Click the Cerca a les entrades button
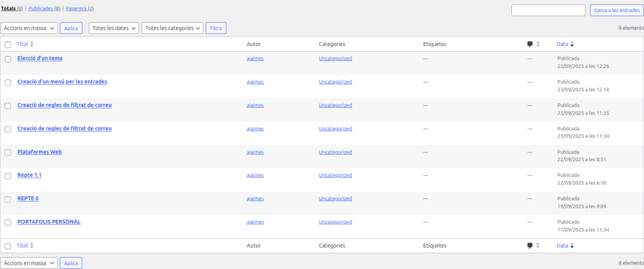644x269 pixels. click(616, 10)
